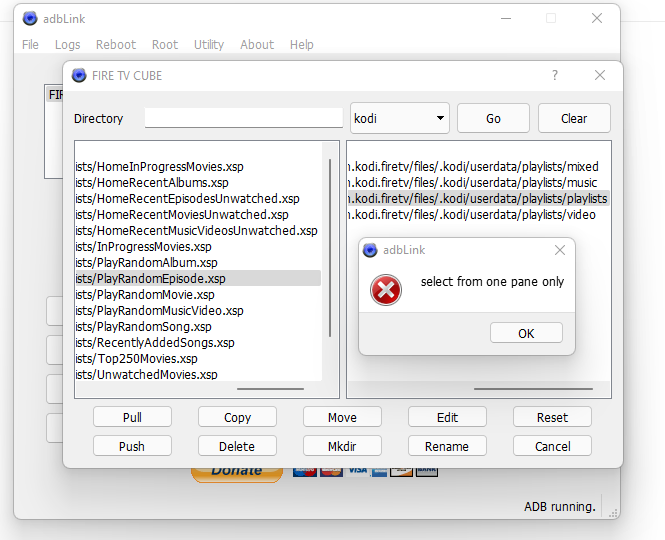The width and height of the screenshot is (665, 540).
Task: Click the red error icon in dialog
Action: pyautogui.click(x=386, y=290)
